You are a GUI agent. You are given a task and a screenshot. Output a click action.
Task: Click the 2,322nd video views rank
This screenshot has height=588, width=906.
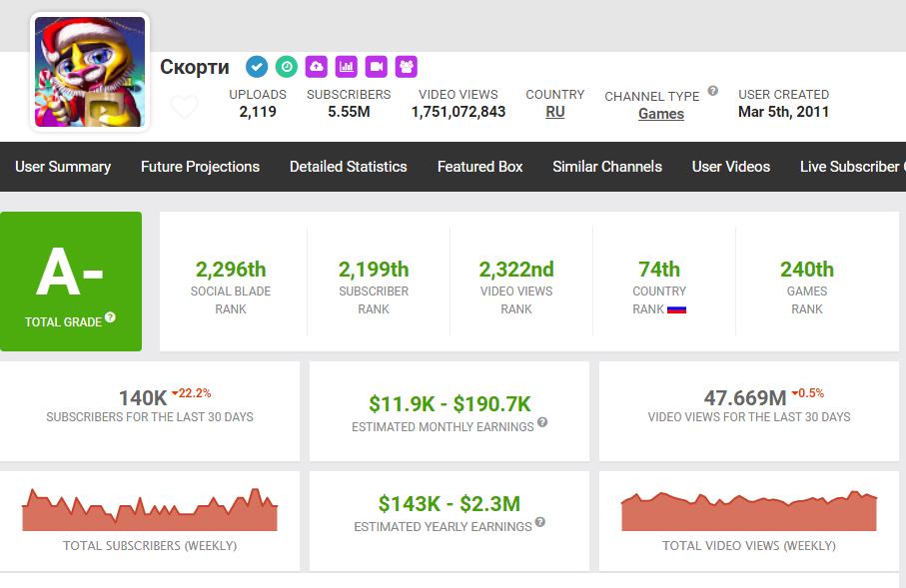click(516, 270)
